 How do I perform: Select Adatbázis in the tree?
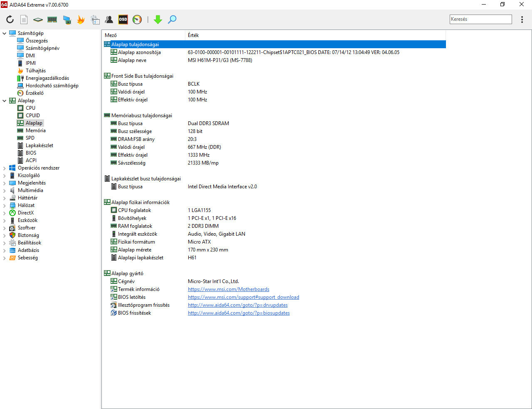28,250
